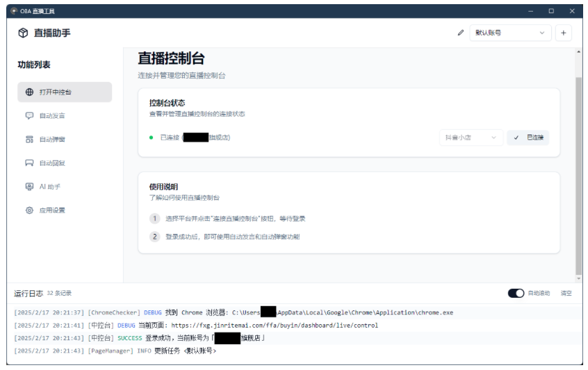
Task: Click the 自动弹窗 layout icon
Action: point(29,140)
